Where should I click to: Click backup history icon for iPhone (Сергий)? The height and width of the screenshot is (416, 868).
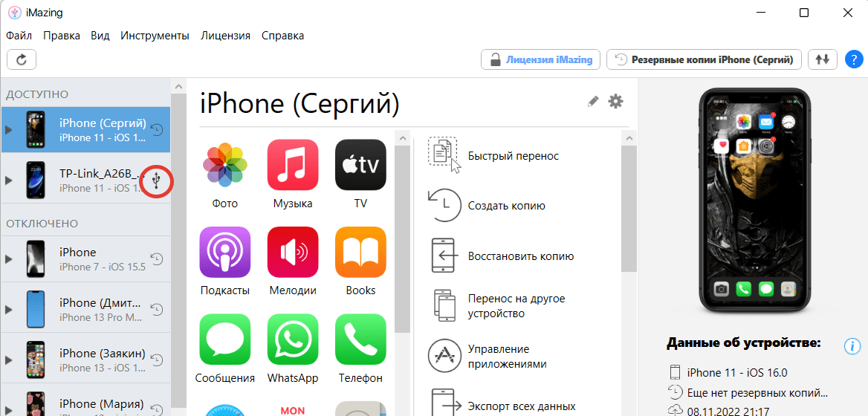[158, 129]
